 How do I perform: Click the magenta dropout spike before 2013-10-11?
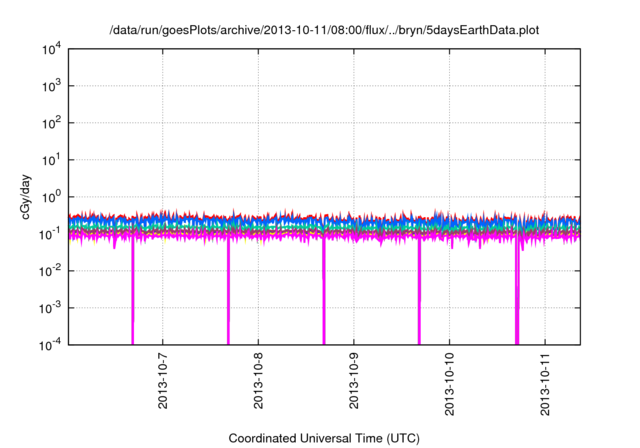point(517,292)
